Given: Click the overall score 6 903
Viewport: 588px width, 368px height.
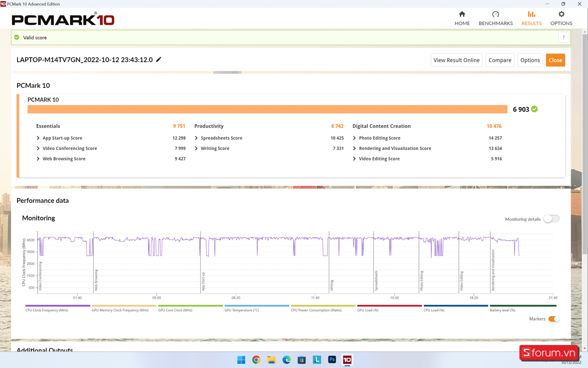Looking at the screenshot, I should coord(521,109).
